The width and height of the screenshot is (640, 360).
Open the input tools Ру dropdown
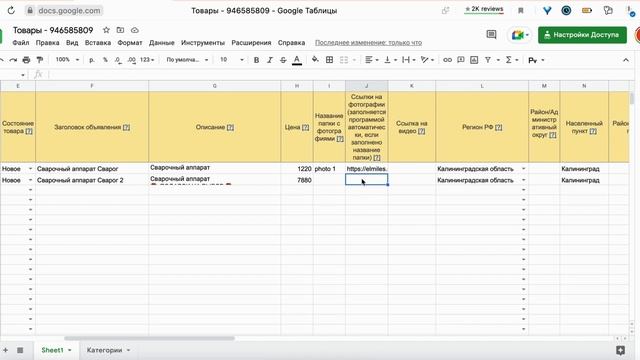(x=536, y=60)
